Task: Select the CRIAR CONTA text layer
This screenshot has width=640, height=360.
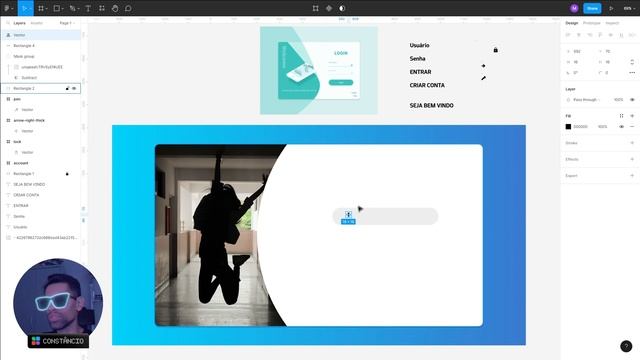Action: tap(41, 195)
